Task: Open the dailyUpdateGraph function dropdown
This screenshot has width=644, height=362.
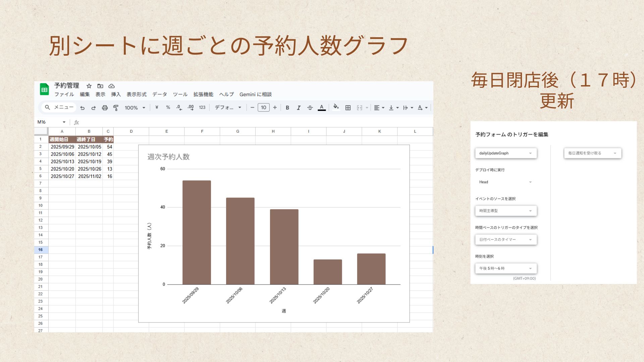Action: [506, 153]
